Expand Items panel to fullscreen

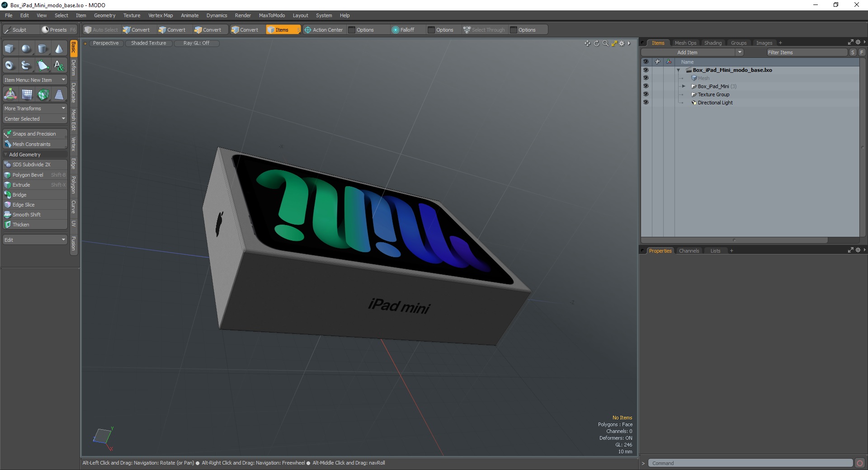click(x=850, y=42)
